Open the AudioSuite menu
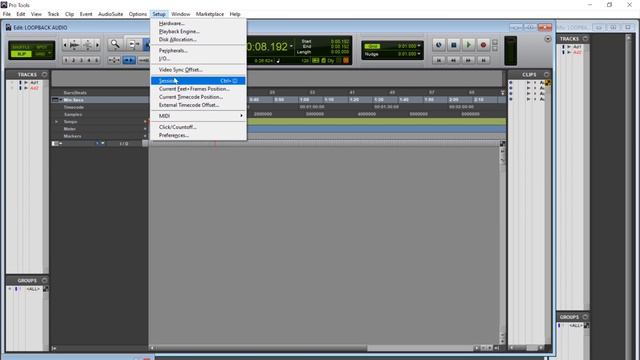 (111, 14)
